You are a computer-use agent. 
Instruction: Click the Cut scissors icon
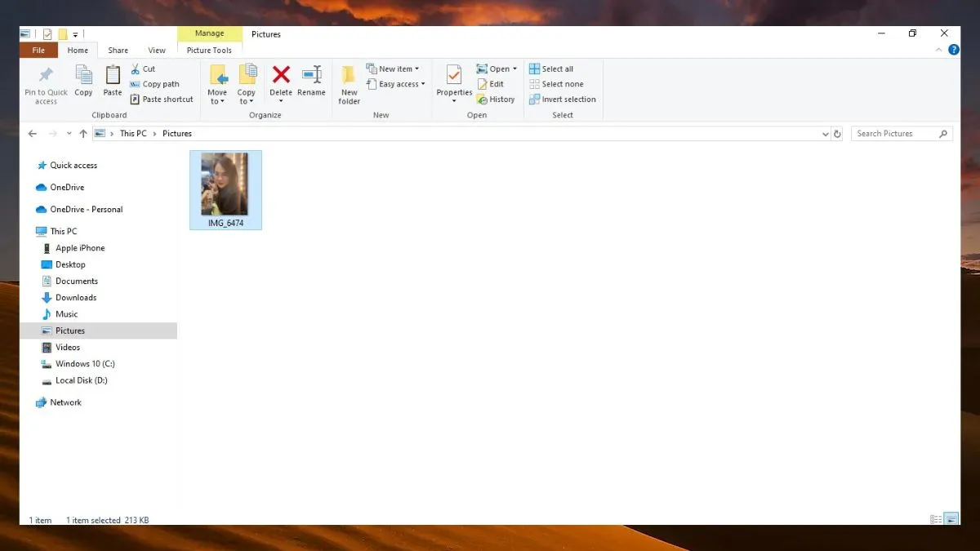136,69
